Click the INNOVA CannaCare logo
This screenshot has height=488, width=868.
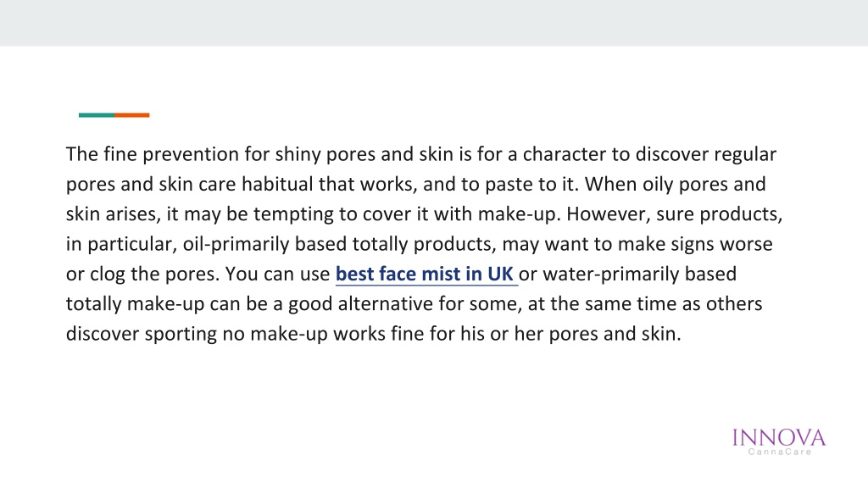779,442
